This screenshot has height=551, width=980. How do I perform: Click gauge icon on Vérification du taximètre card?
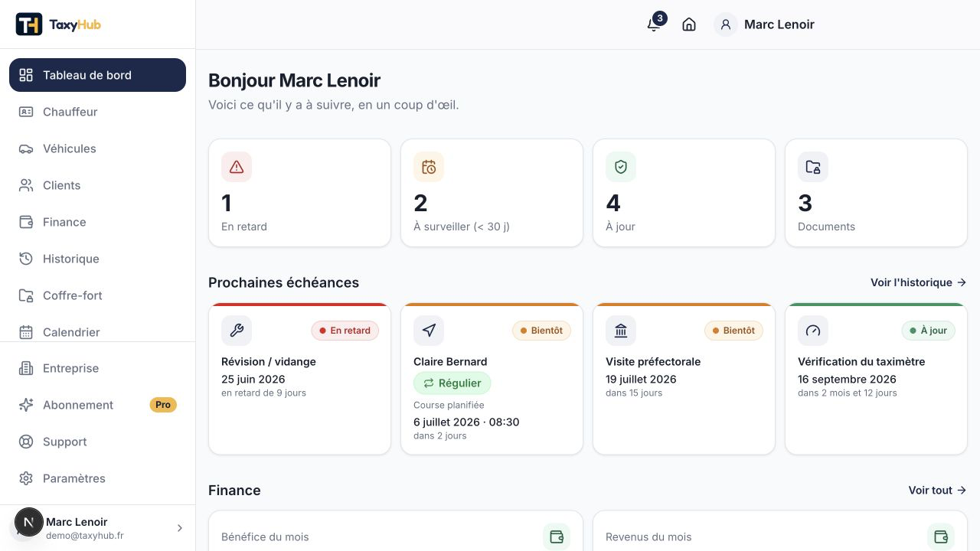[813, 331]
